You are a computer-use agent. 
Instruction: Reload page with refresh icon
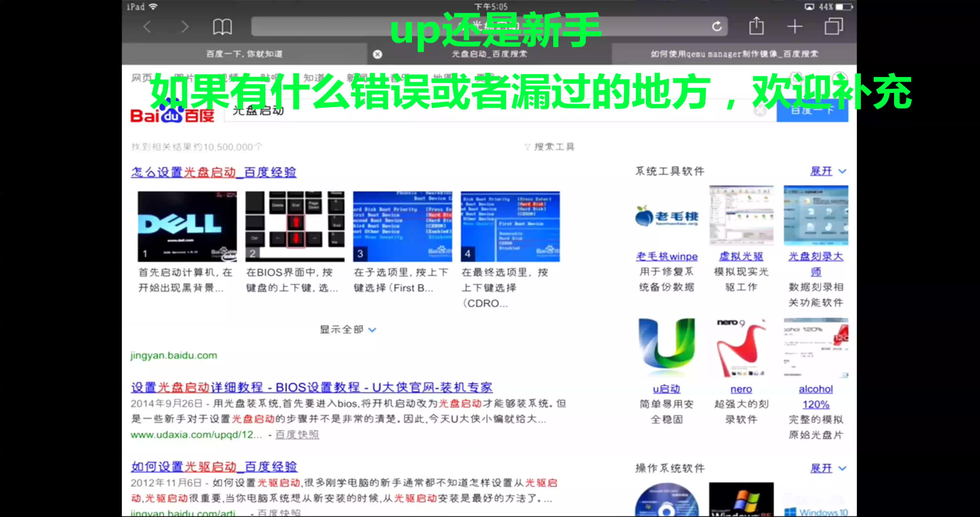pyautogui.click(x=717, y=26)
